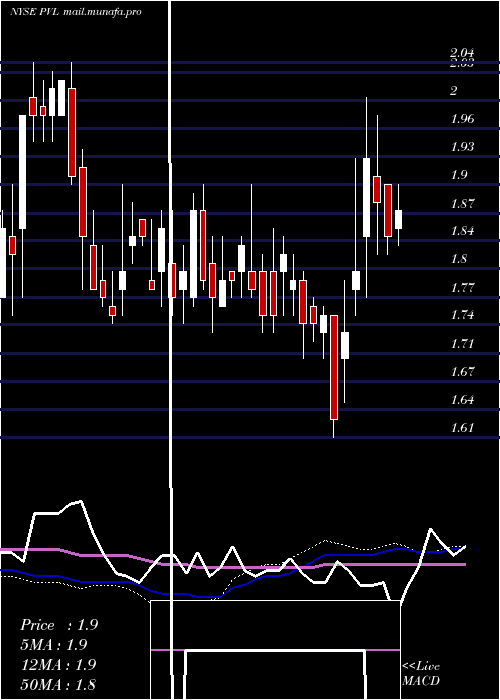Click the '<<Live MACD' label

(421, 673)
